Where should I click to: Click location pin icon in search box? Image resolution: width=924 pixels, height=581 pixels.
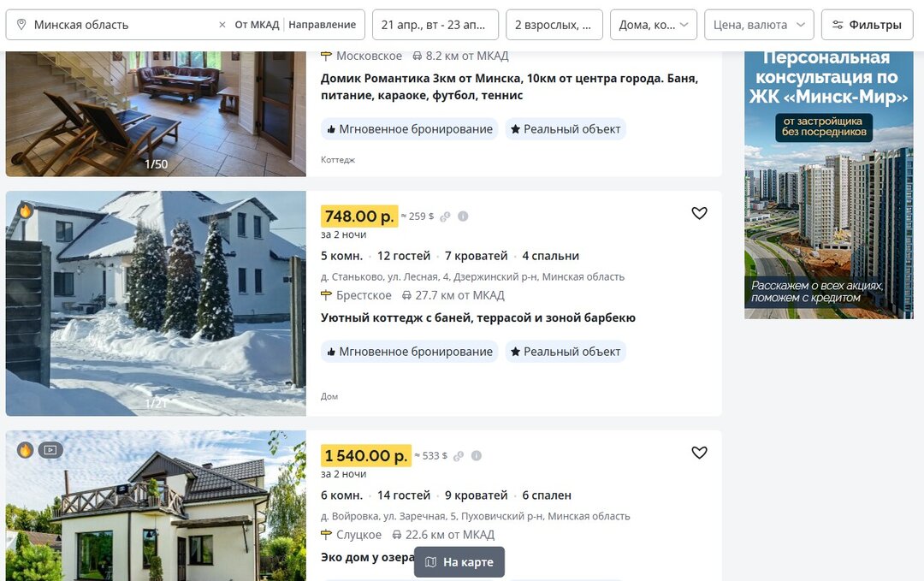coord(21,25)
